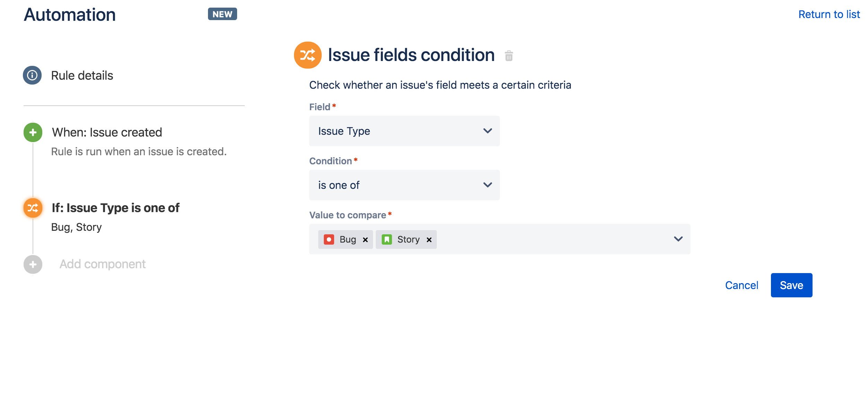Click the Add component text
The height and width of the screenshot is (402, 868).
pyautogui.click(x=103, y=264)
